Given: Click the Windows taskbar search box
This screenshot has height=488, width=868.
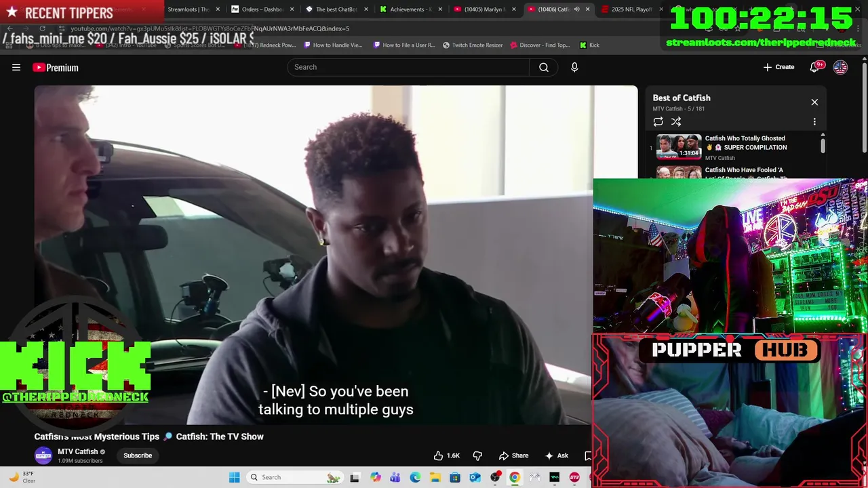Looking at the screenshot, I should pyautogui.click(x=294, y=477).
